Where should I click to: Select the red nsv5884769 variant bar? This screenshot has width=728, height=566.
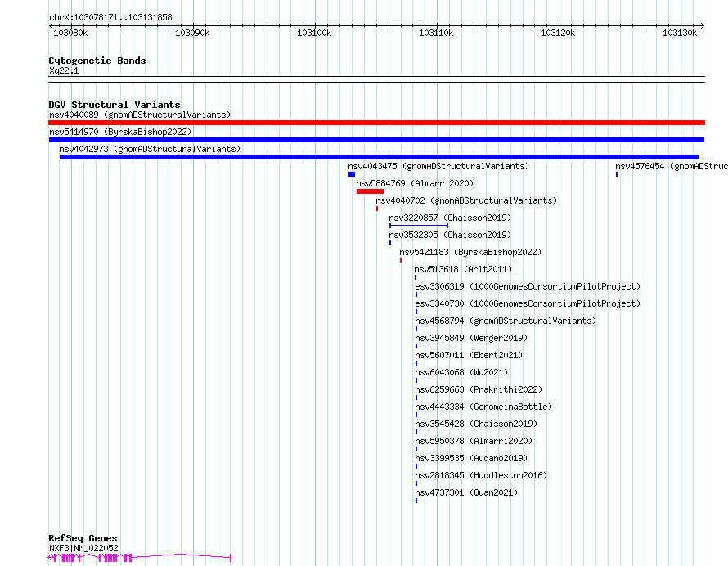(x=370, y=191)
